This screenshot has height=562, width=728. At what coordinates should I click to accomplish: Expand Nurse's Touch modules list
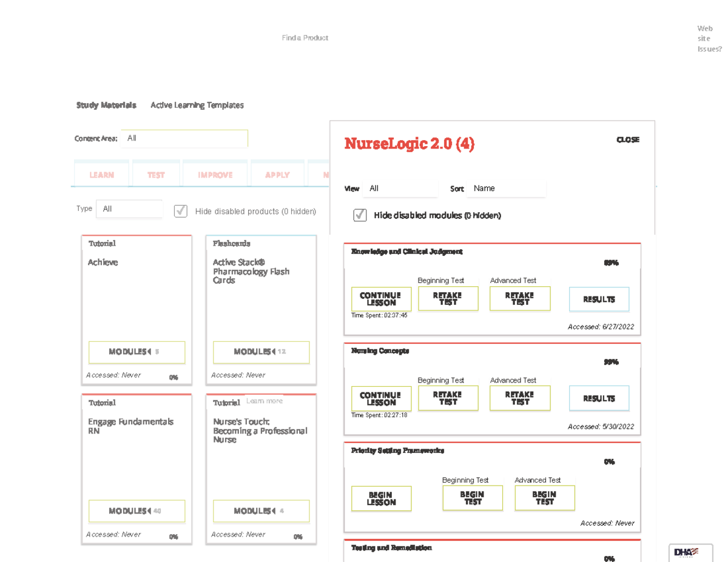[261, 511]
